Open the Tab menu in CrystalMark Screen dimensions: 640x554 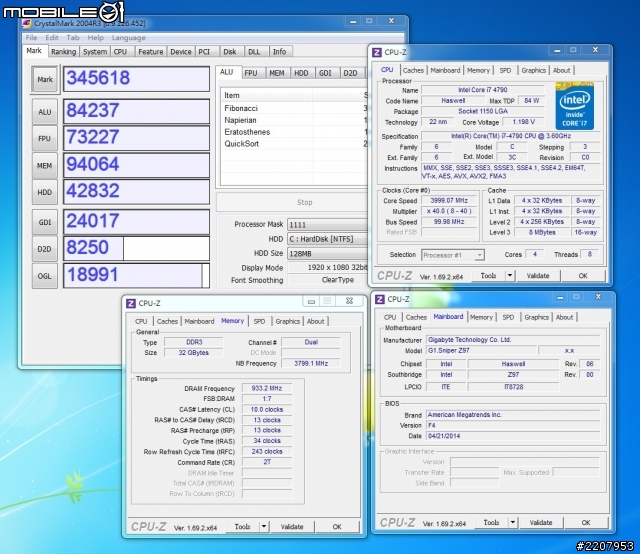[x=73, y=38]
